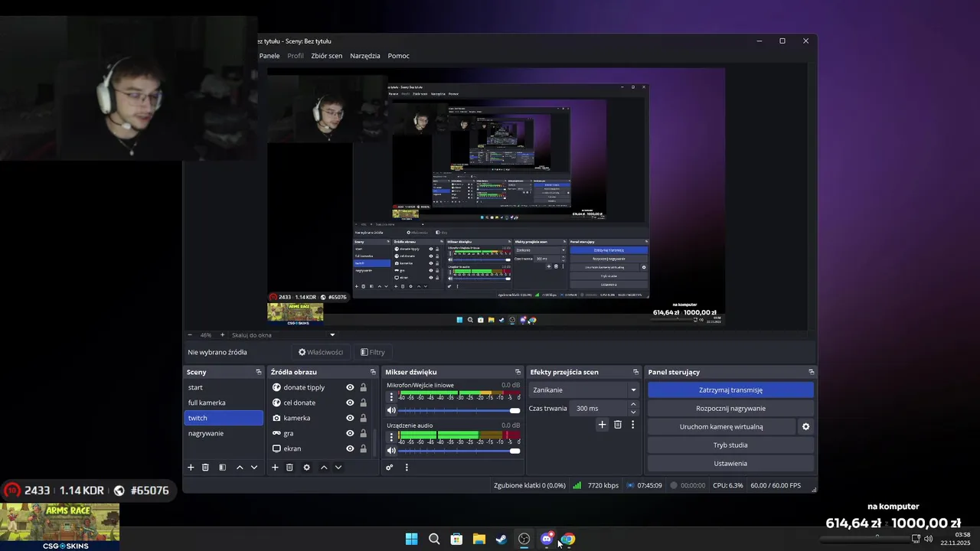The height and width of the screenshot is (551, 980).
Task: Hide the kamerka source
Action: tap(350, 418)
